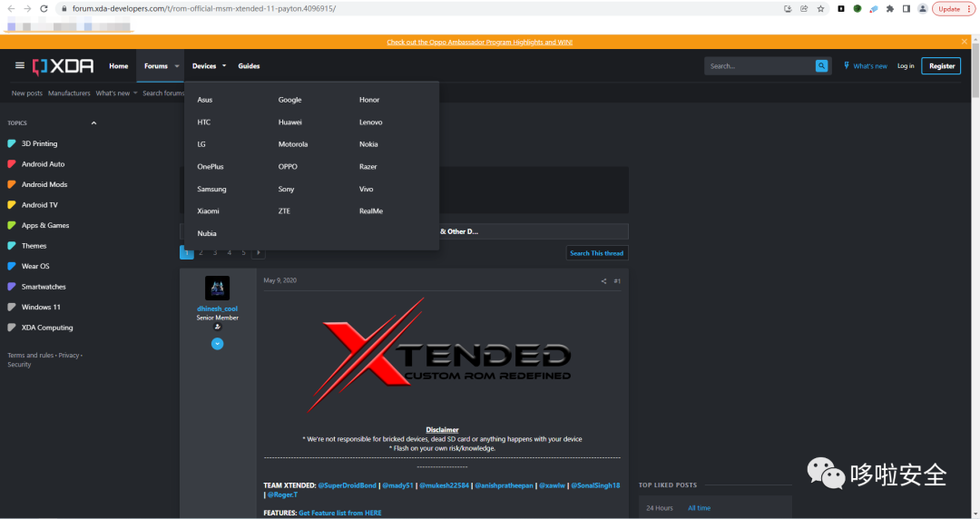
Task: Select Xiaomi from the Devices menu
Action: click(x=208, y=211)
